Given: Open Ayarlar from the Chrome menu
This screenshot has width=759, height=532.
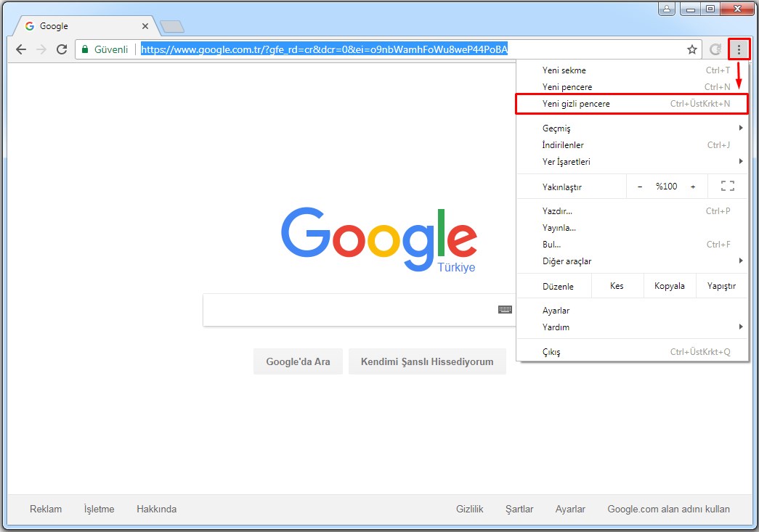Looking at the screenshot, I should [x=556, y=311].
